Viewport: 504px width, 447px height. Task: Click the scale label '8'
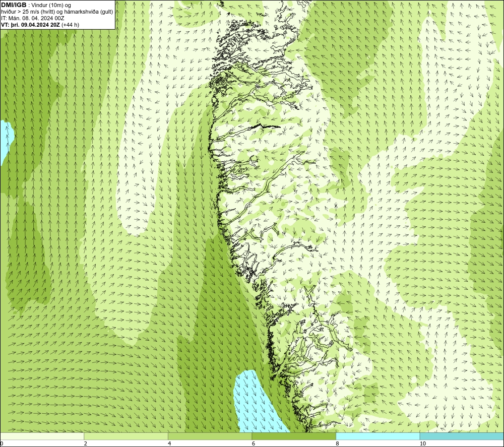(337, 443)
